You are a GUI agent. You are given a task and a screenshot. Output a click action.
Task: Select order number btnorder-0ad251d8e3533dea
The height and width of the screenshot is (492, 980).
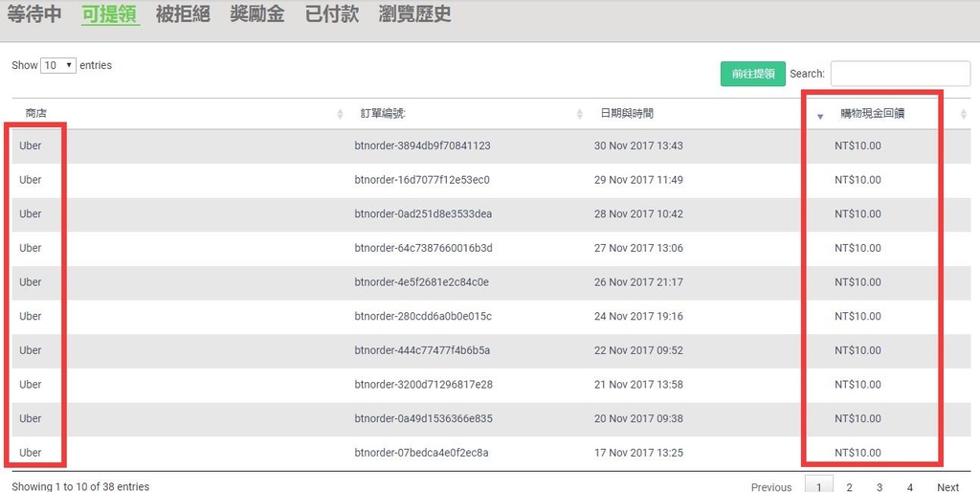[423, 213]
